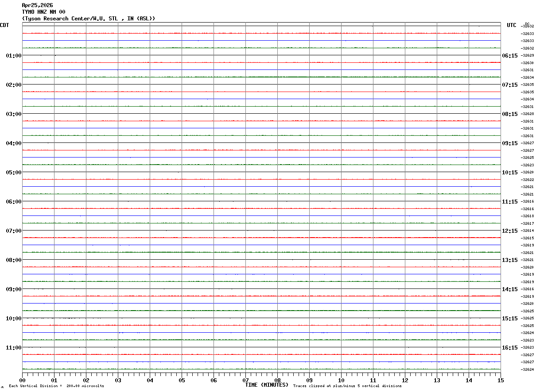The height and width of the screenshot is (392, 536).
Task: Click minute tick label 09 on the x-axis
Action: (309, 380)
